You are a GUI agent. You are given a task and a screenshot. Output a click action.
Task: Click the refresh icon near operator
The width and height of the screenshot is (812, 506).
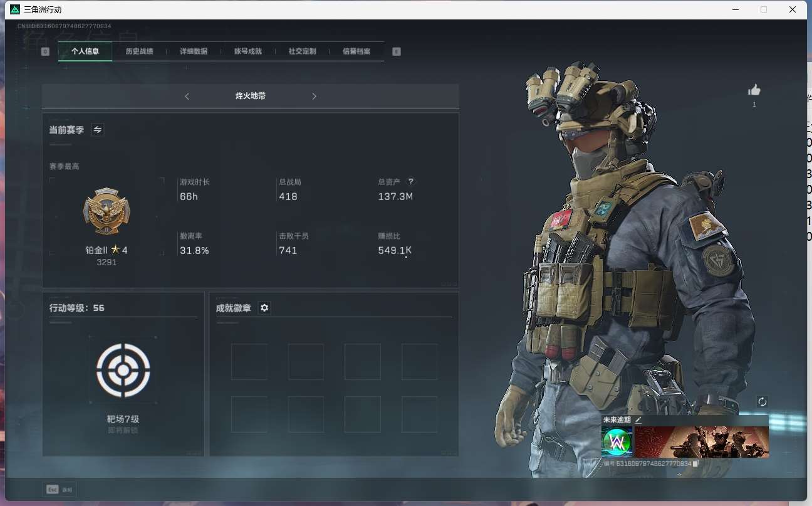click(762, 402)
